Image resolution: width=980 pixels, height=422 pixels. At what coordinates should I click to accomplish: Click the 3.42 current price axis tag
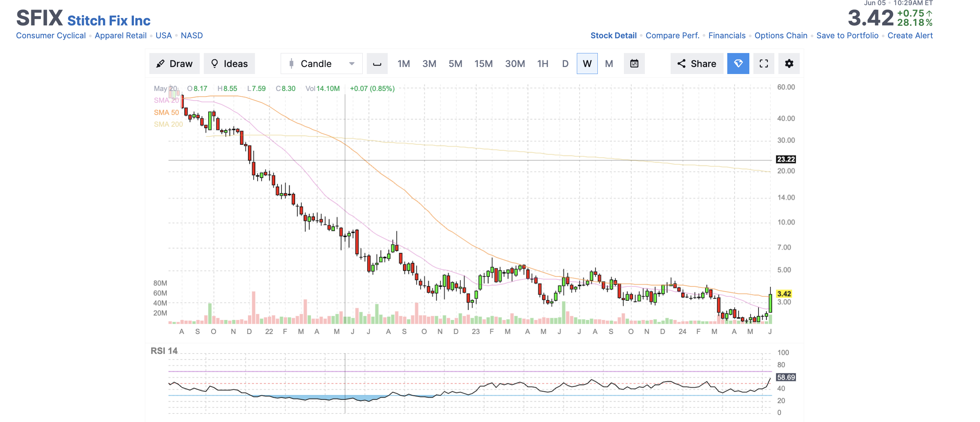coord(784,293)
